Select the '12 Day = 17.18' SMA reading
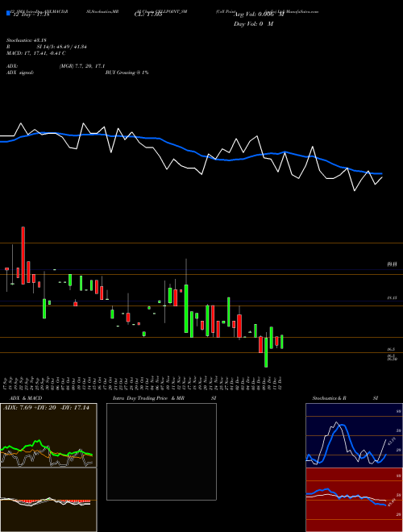Screen dimensions: 403x532 coord(31,15)
